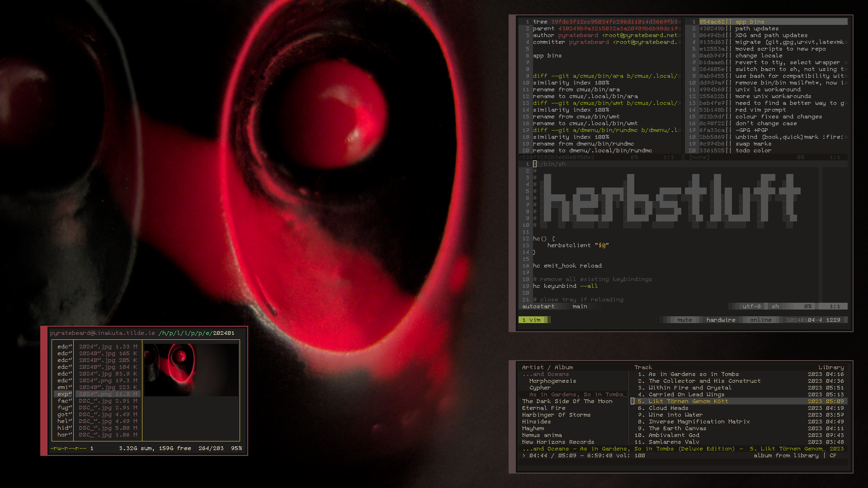The height and width of the screenshot is (488, 868).
Task: Click the 'online' status indicator in the panel
Action: point(760,320)
